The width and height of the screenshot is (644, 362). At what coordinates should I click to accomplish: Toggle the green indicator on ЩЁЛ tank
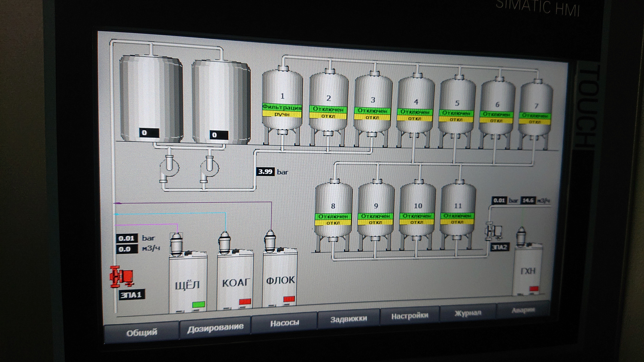(x=198, y=304)
